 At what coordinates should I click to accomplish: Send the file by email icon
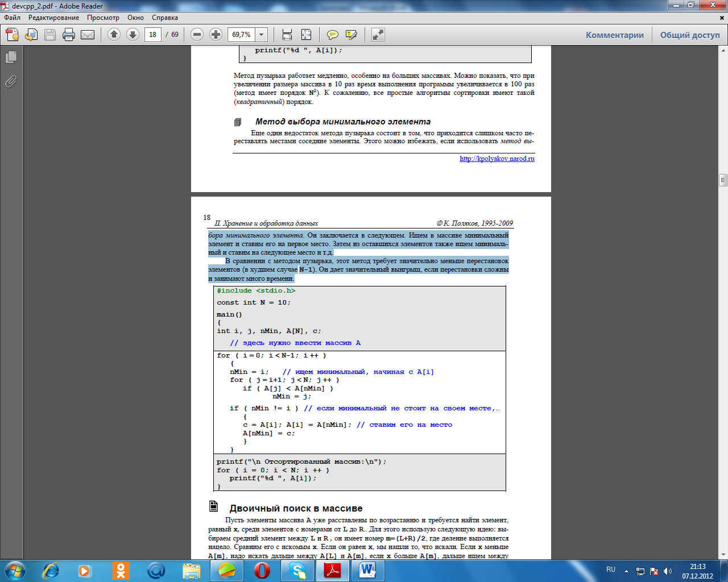[x=88, y=35]
